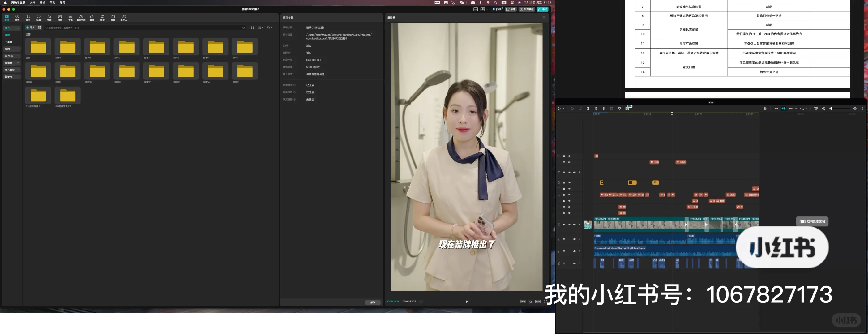Select the 文本 text panel icon
This screenshot has height=334, width=868.
click(28, 17)
